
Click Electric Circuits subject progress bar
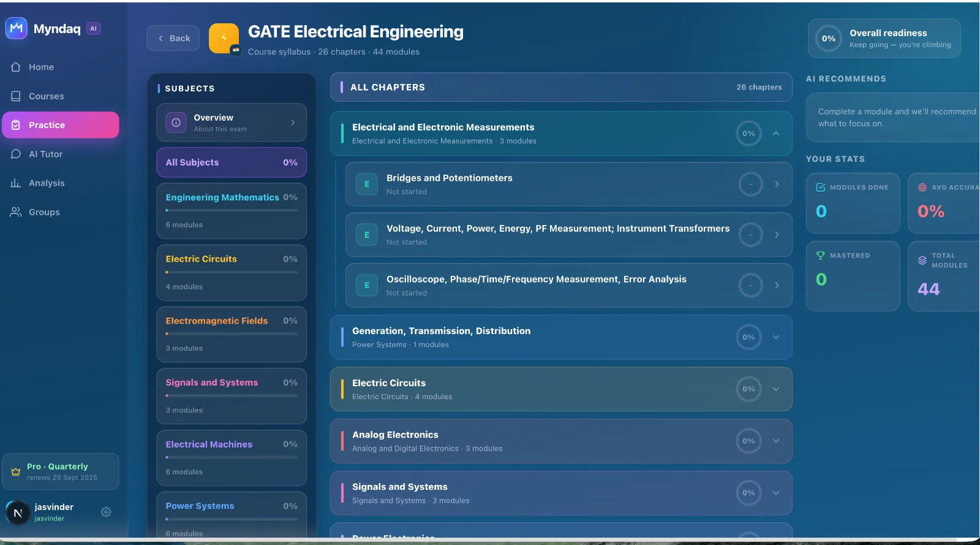click(x=232, y=272)
